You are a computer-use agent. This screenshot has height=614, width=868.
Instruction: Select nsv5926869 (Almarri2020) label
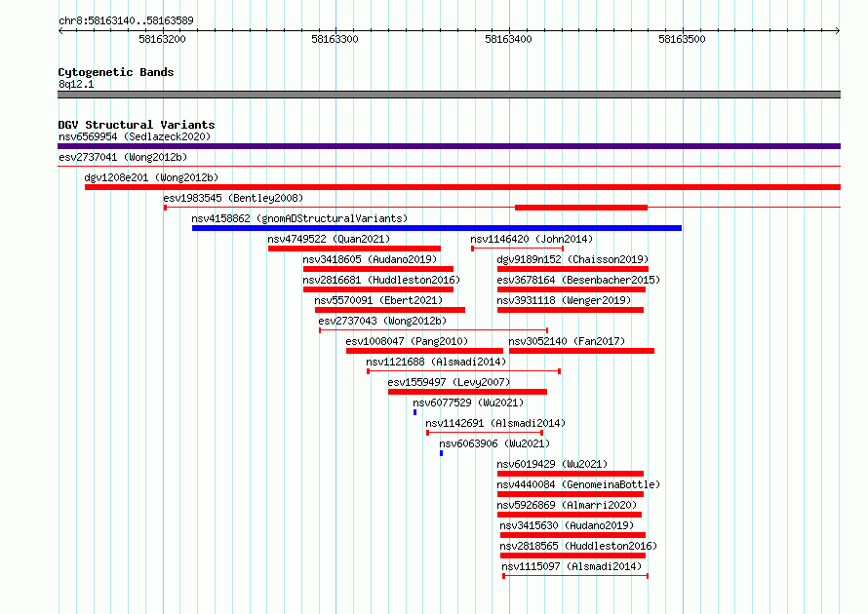[567, 505]
